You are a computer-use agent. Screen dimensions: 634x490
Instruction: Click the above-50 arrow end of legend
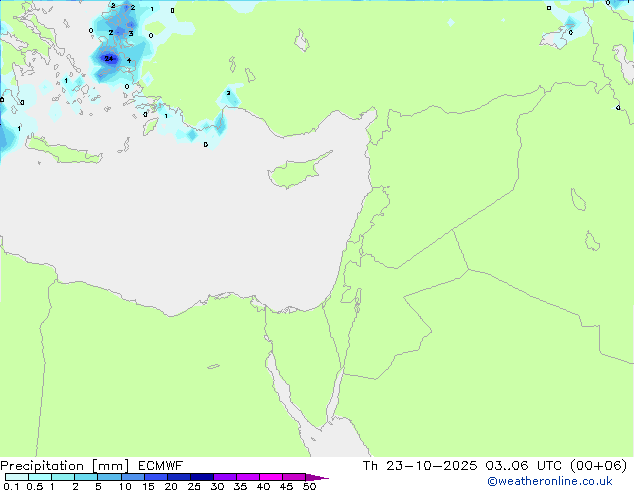click(317, 477)
